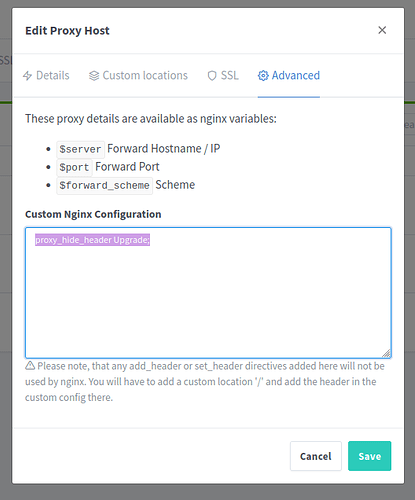Click the stacked layers Custom locations icon
The width and height of the screenshot is (415, 500).
click(x=94, y=76)
